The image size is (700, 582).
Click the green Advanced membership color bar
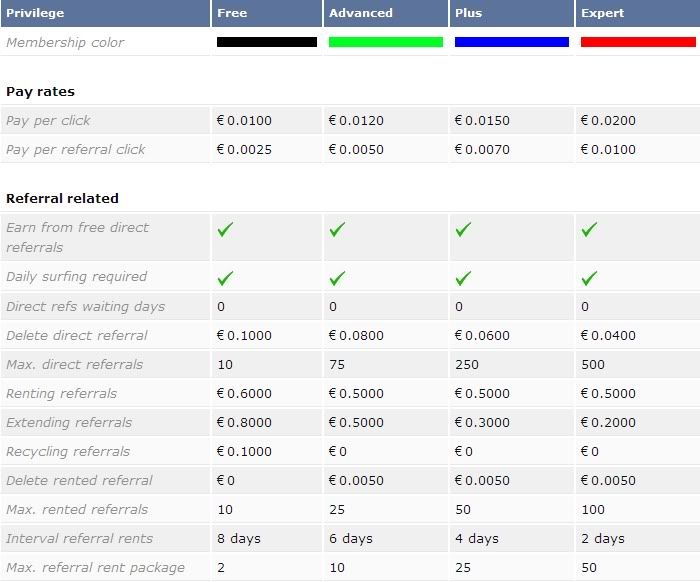click(385, 42)
